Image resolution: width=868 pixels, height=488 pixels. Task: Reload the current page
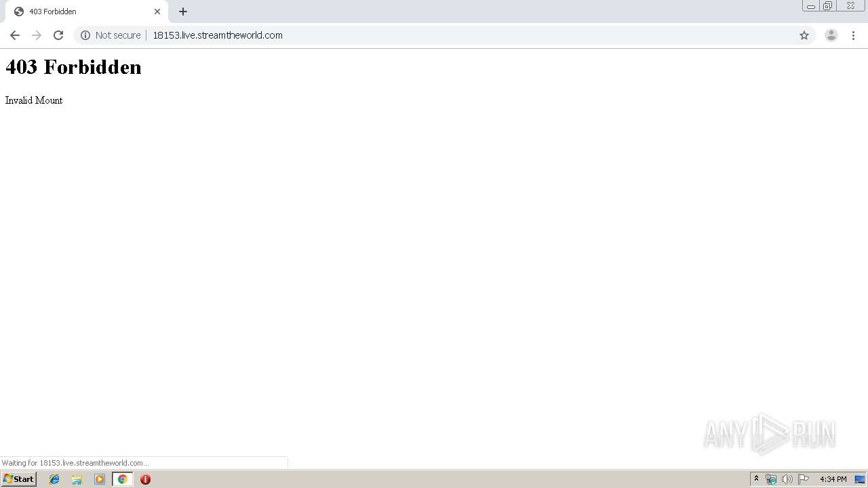pos(58,35)
